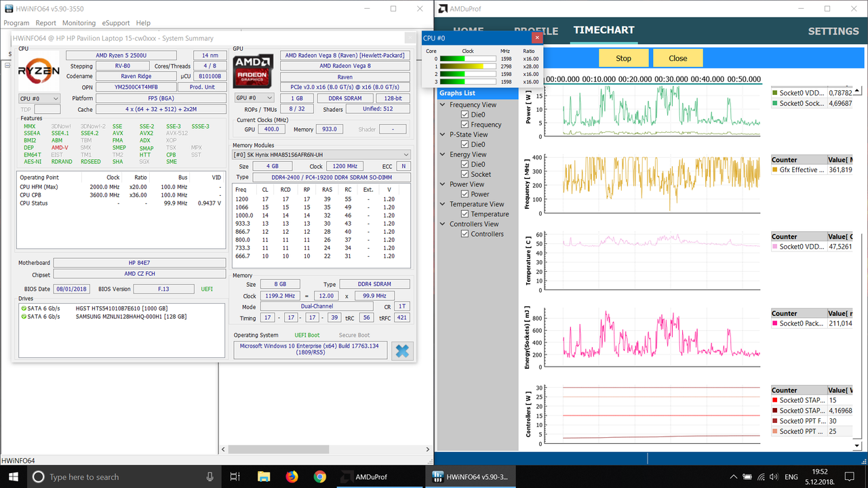
Task: Click the ENG input language indicator
Action: (791, 477)
